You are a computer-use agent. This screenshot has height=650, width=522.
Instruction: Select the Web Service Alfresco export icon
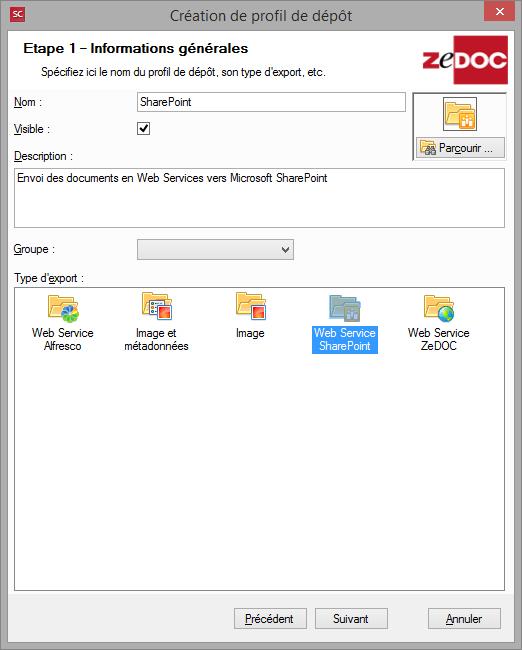click(63, 308)
